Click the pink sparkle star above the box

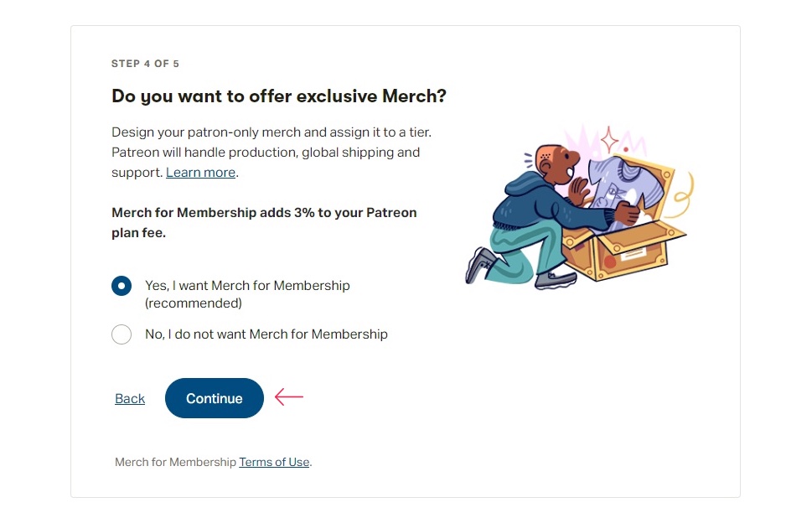pos(609,137)
